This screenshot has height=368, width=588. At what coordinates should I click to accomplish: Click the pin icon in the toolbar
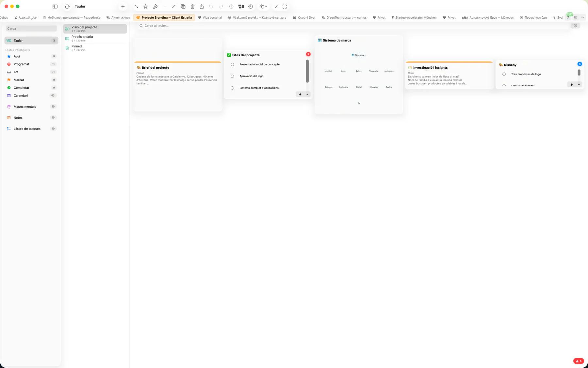[x=155, y=7]
